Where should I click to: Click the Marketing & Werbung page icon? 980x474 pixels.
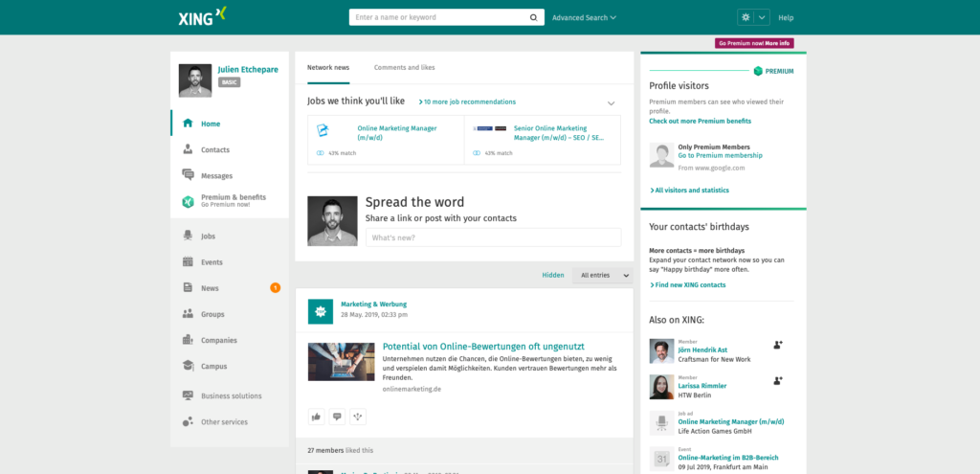[x=321, y=311]
